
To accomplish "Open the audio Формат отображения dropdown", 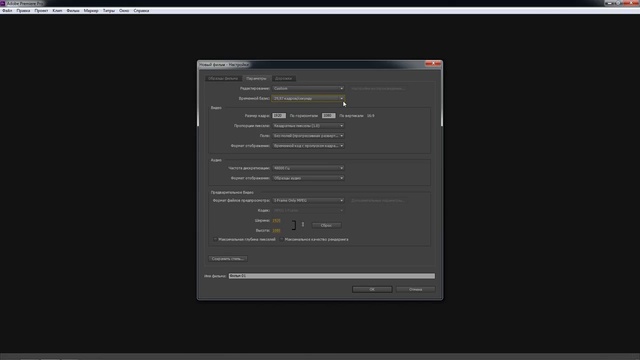I will [x=308, y=178].
